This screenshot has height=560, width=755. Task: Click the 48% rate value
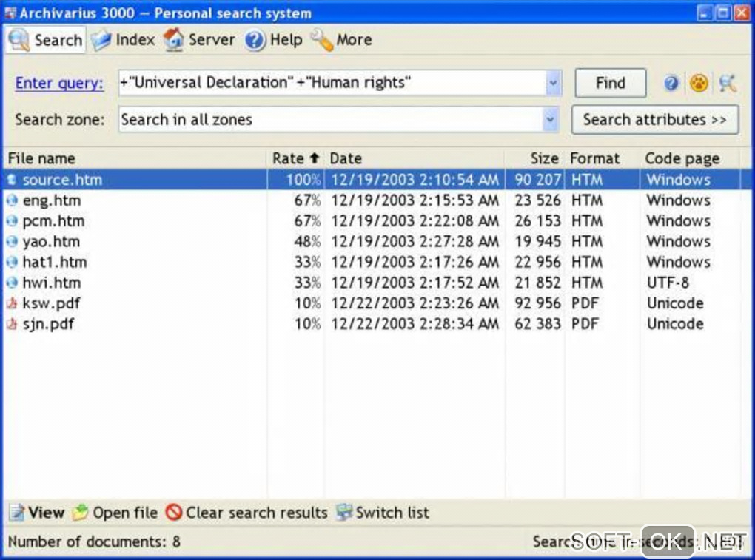click(307, 241)
